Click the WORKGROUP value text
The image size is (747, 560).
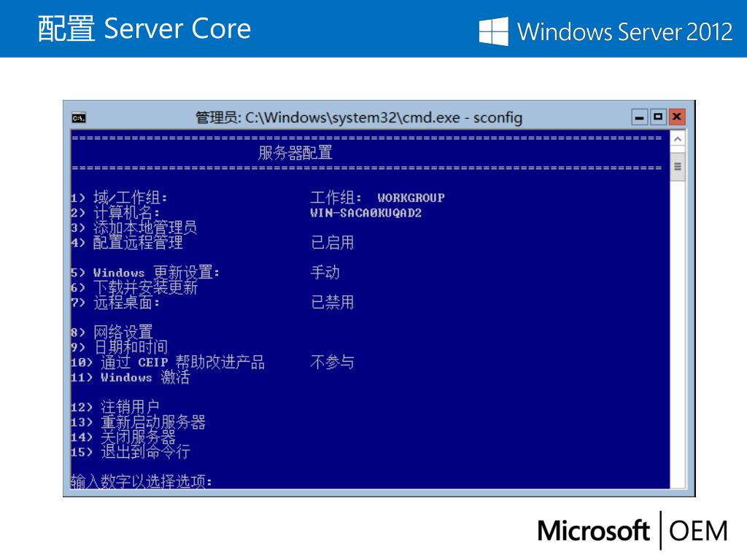(x=411, y=198)
